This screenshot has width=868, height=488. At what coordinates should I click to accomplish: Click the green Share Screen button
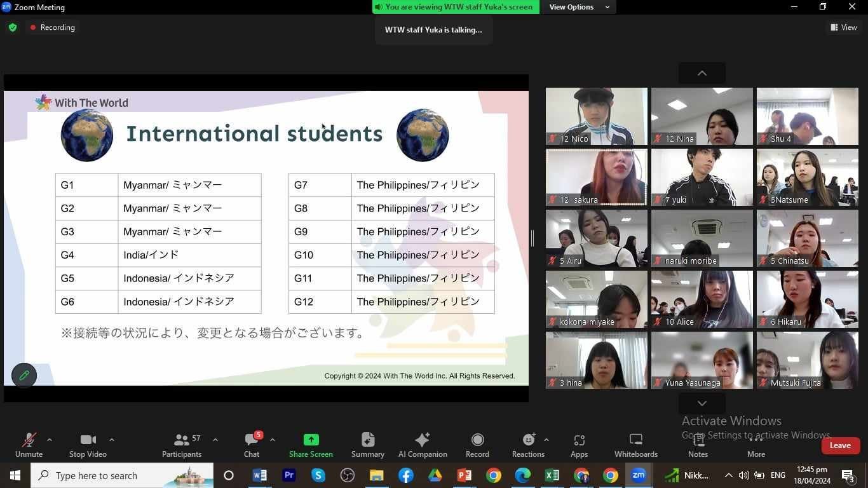coord(311,445)
